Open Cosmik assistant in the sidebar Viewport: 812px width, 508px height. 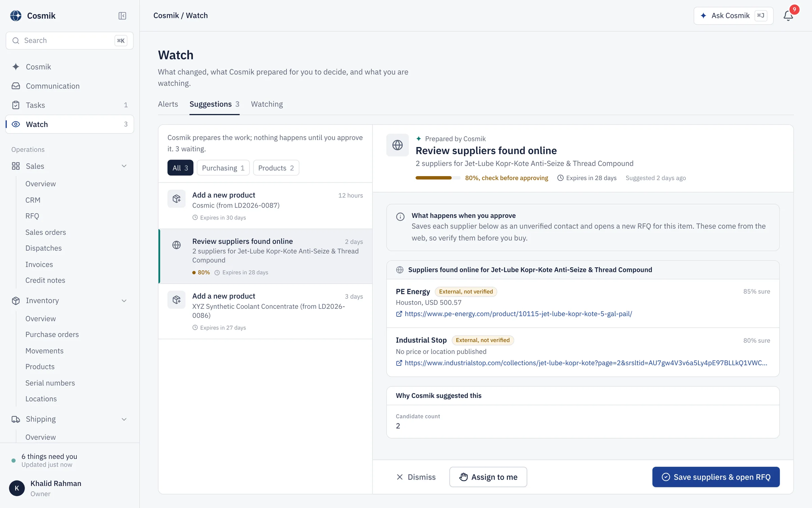[69, 67]
